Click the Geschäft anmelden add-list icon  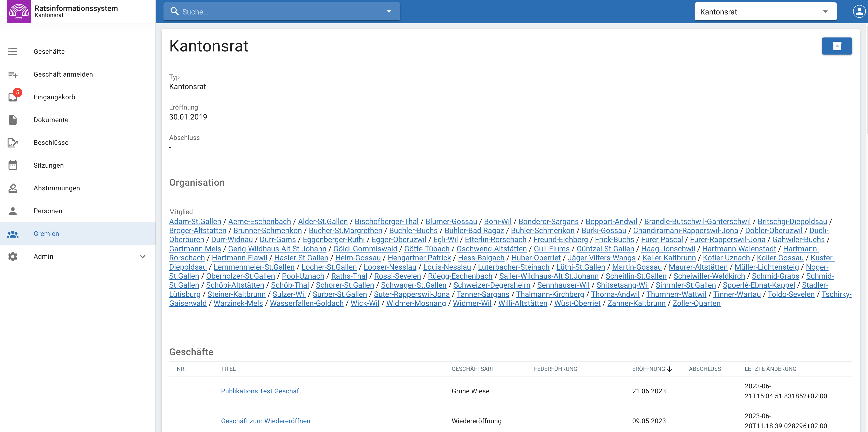(x=13, y=74)
